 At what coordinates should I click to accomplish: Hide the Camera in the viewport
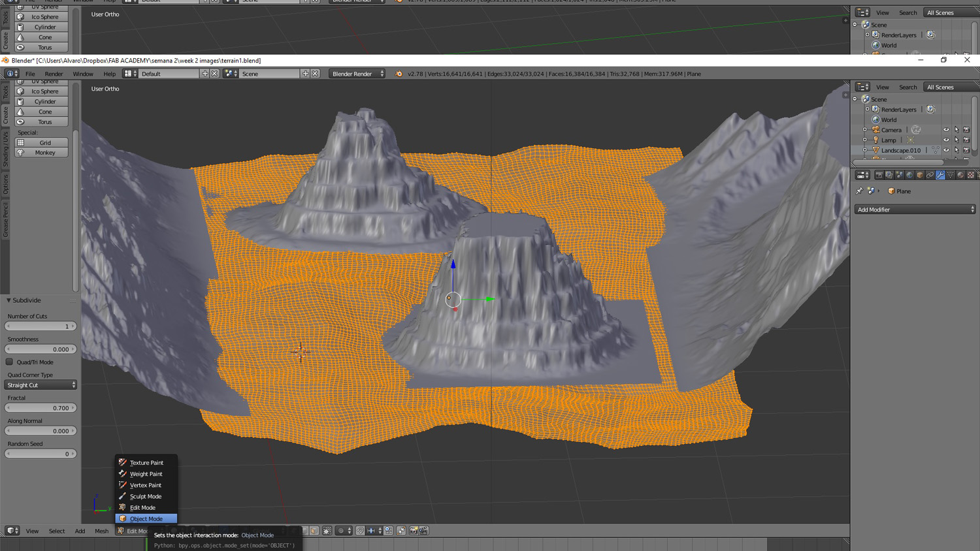point(946,130)
